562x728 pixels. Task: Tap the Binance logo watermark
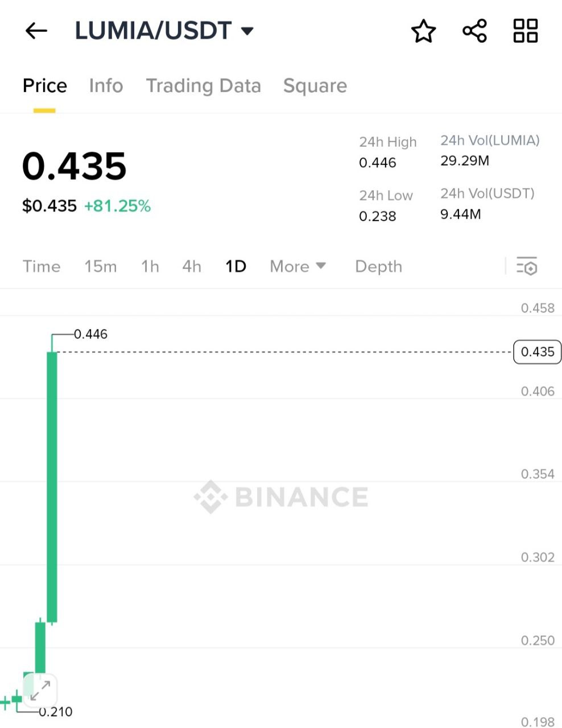(281, 497)
